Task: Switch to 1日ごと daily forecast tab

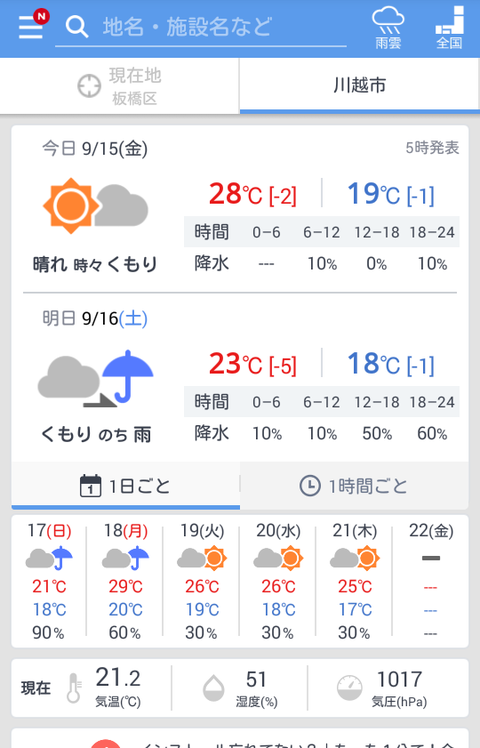Action: [125, 486]
